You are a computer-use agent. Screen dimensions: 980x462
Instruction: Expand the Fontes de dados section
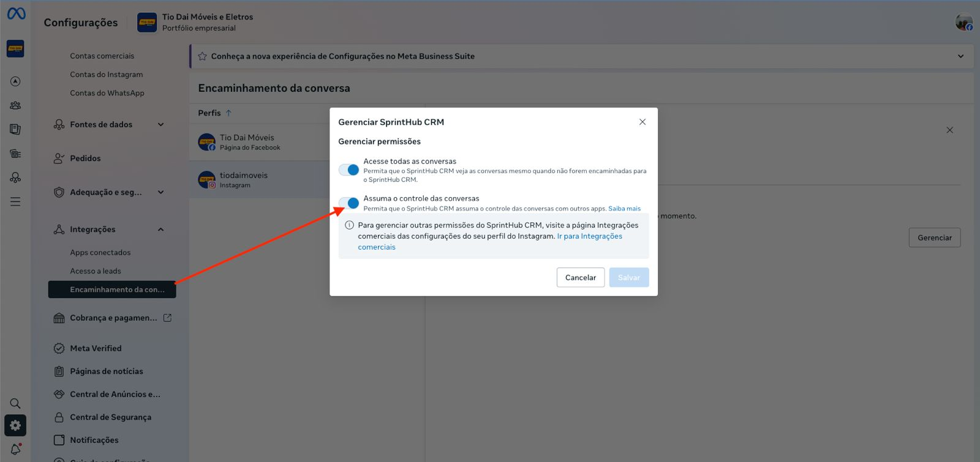pyautogui.click(x=160, y=125)
